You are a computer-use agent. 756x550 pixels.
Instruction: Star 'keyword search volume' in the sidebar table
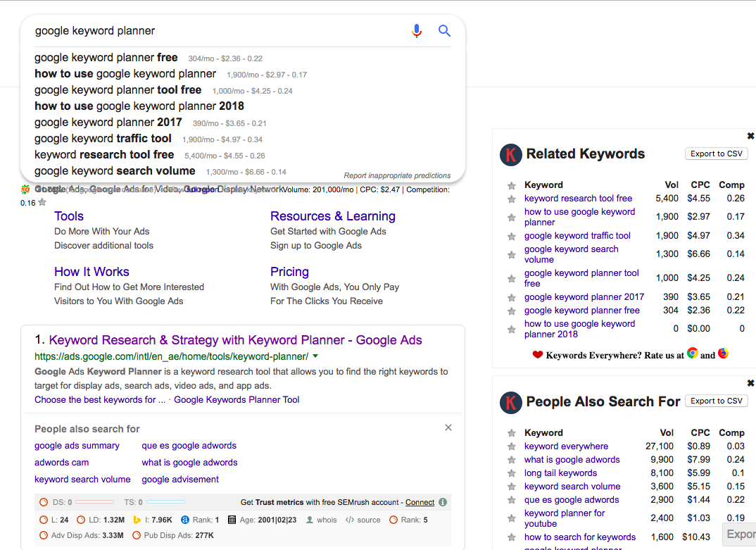512,487
